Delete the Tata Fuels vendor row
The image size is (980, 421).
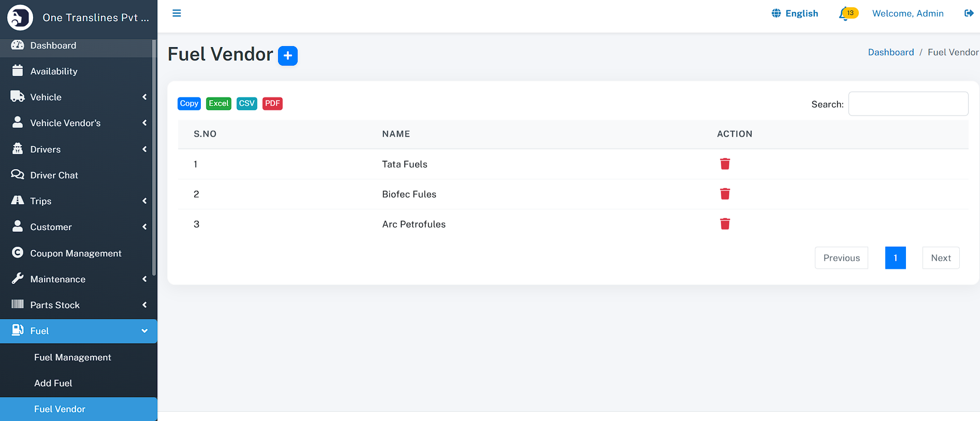coord(725,164)
